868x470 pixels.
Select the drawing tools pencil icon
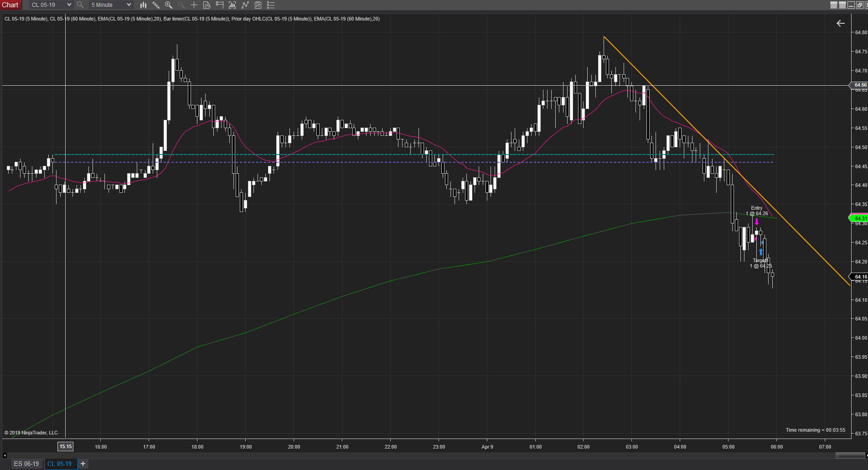156,5
